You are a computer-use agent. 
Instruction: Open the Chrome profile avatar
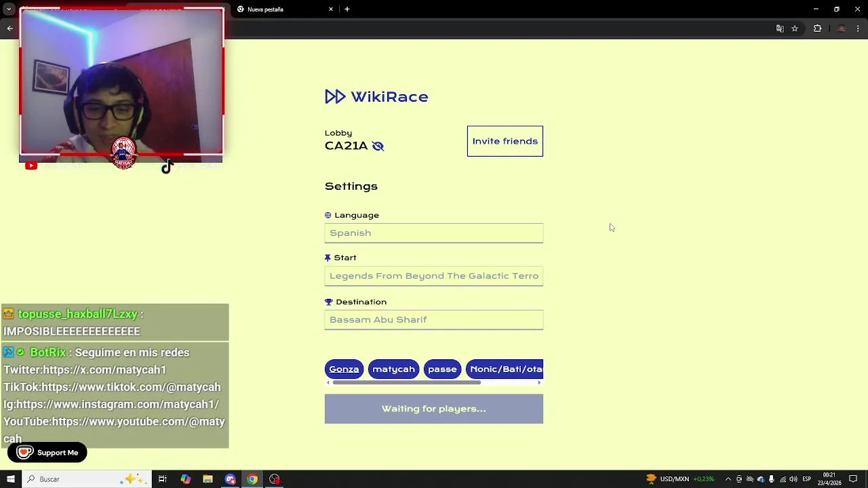pos(842,28)
